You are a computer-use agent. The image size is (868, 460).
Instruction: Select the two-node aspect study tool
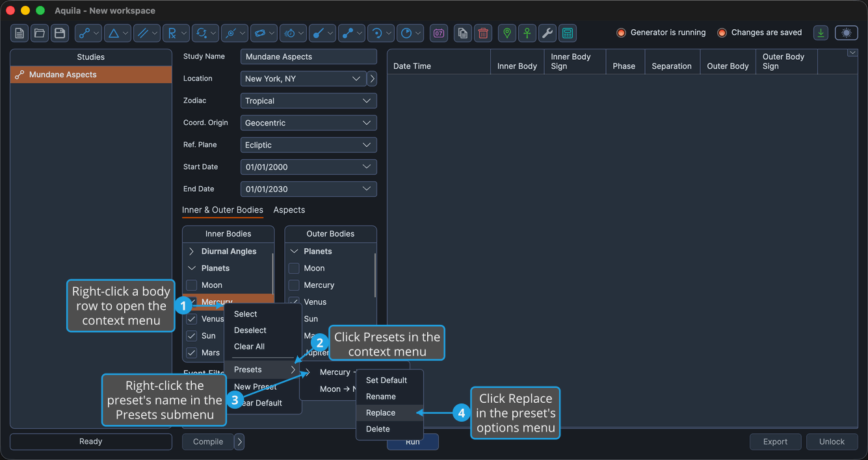coord(88,33)
